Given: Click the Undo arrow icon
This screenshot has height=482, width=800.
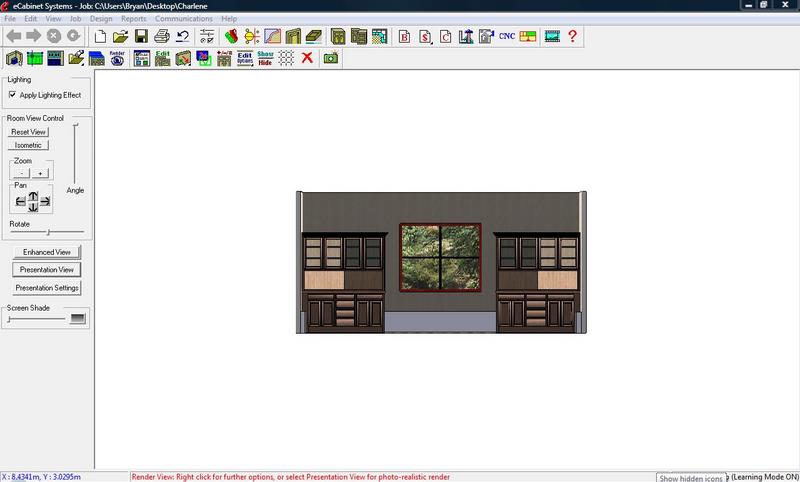Looking at the screenshot, I should tap(182, 36).
